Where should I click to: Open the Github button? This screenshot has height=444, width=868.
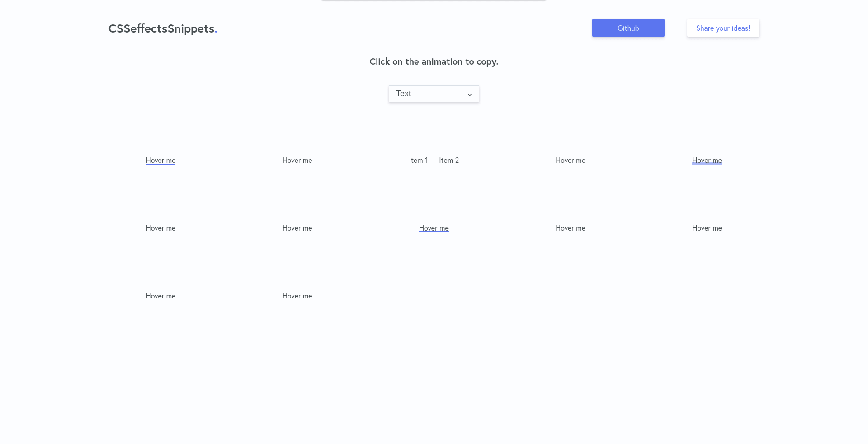(x=628, y=28)
